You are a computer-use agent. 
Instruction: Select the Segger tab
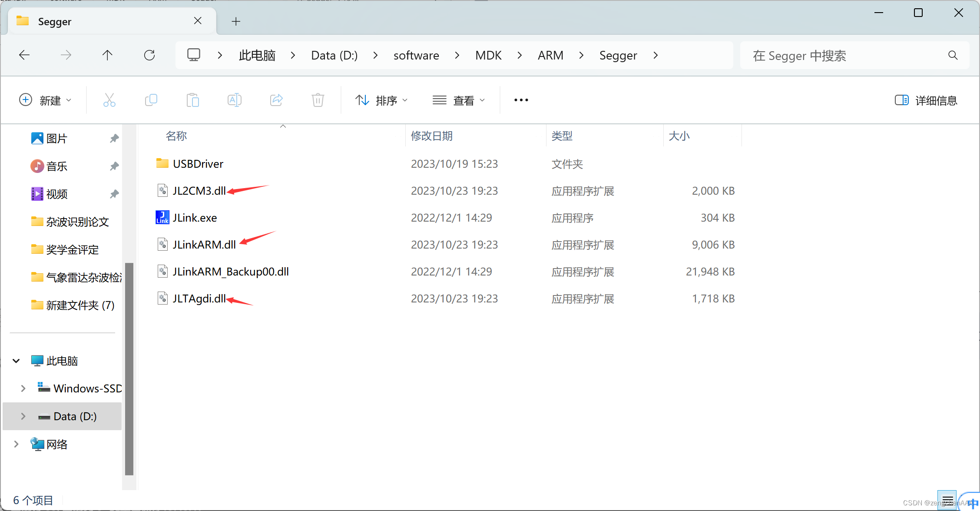112,21
